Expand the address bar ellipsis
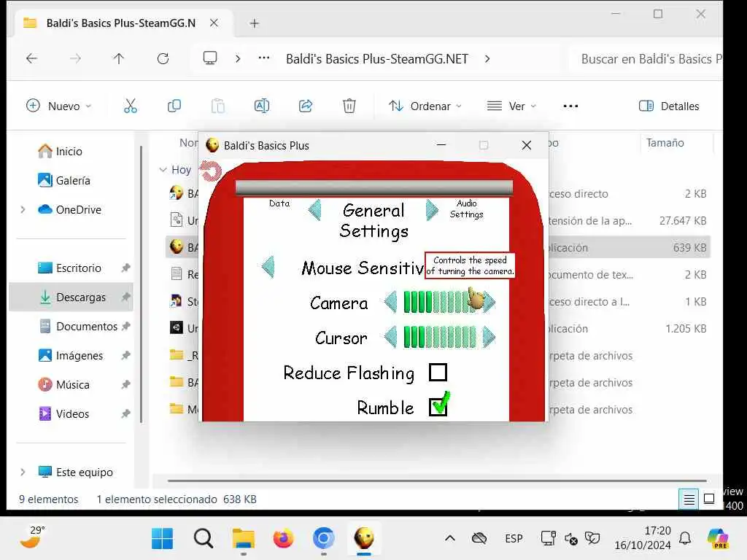 [x=264, y=58]
